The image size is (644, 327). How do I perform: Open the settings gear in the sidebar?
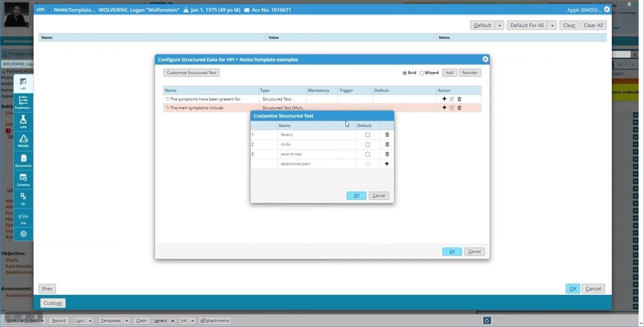point(23,234)
